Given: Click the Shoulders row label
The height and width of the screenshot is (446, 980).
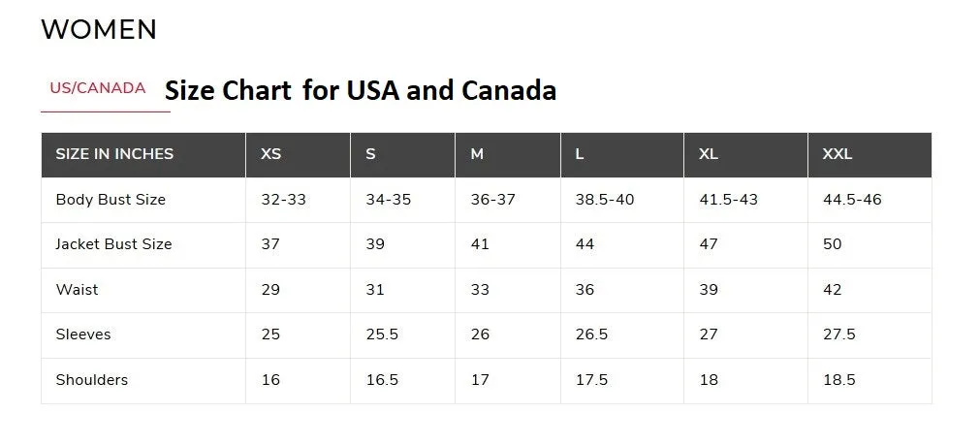Looking at the screenshot, I should 92,380.
